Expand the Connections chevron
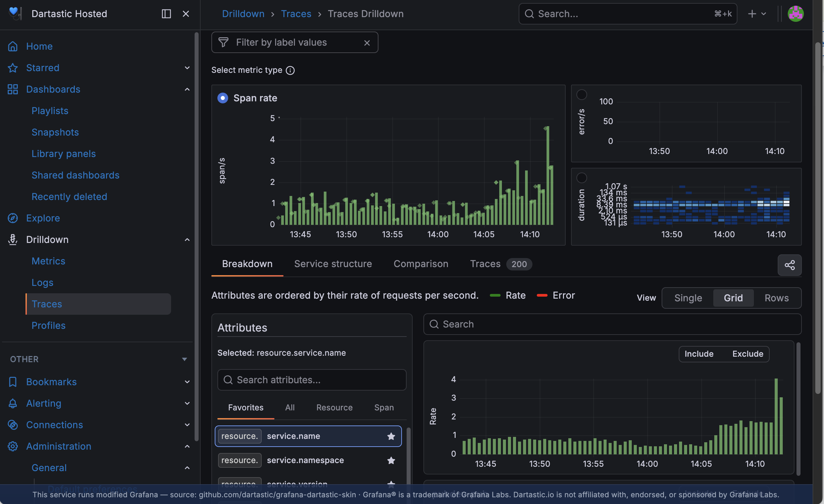The width and height of the screenshot is (824, 504). pyautogui.click(x=187, y=425)
